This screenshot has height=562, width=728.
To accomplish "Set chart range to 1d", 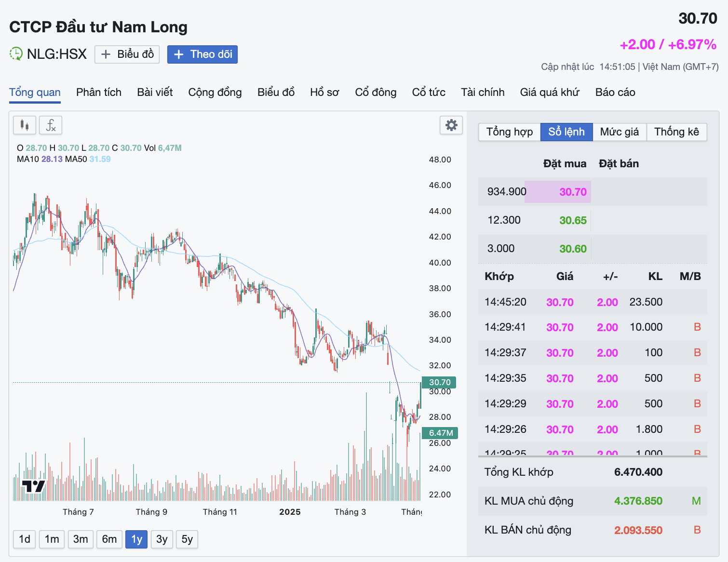I will pyautogui.click(x=25, y=539).
